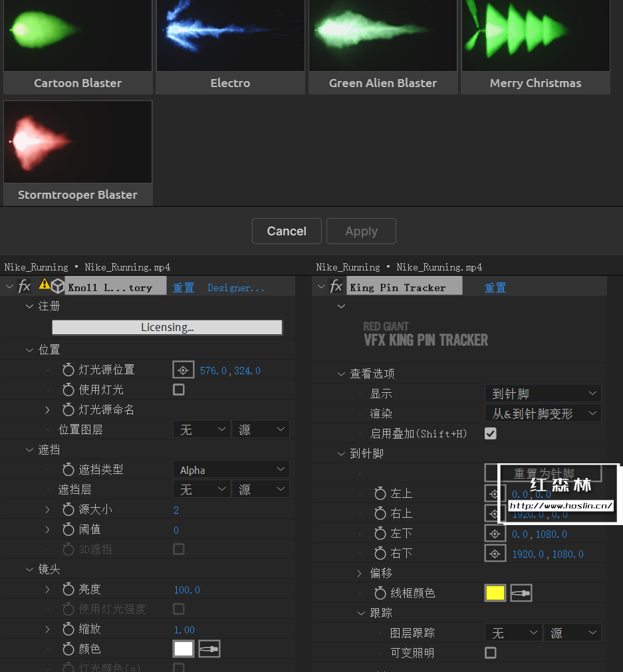Open 显示 dropdown showing 到针脚
The width and height of the screenshot is (623, 672).
pyautogui.click(x=543, y=393)
